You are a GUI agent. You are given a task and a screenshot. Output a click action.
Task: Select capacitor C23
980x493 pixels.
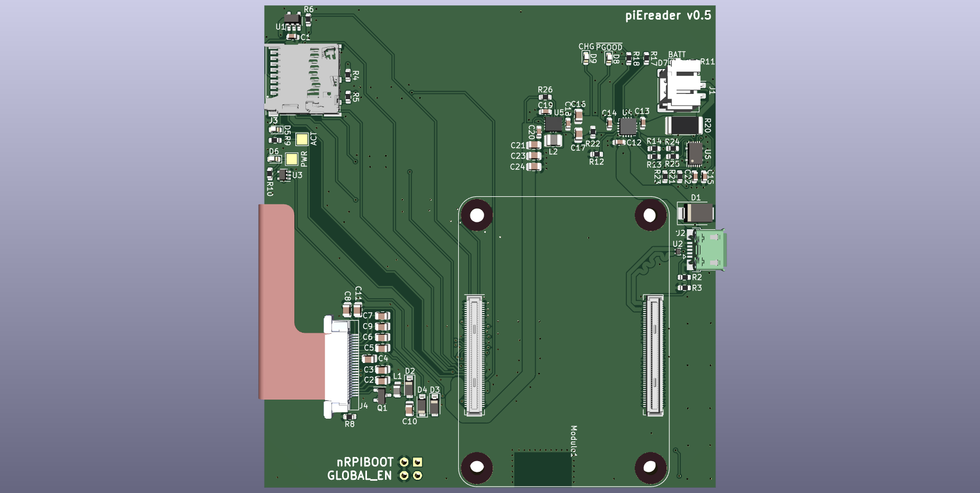point(534,156)
